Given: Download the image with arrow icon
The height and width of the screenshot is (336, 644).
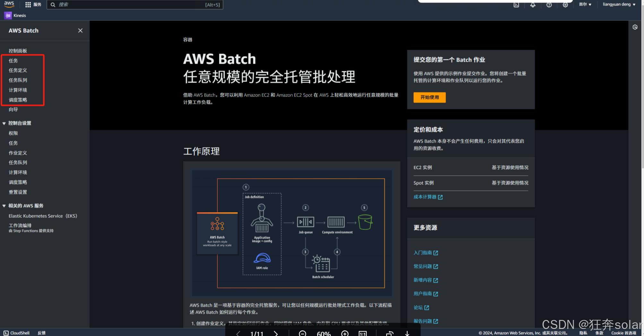Looking at the screenshot, I should click(x=407, y=333).
